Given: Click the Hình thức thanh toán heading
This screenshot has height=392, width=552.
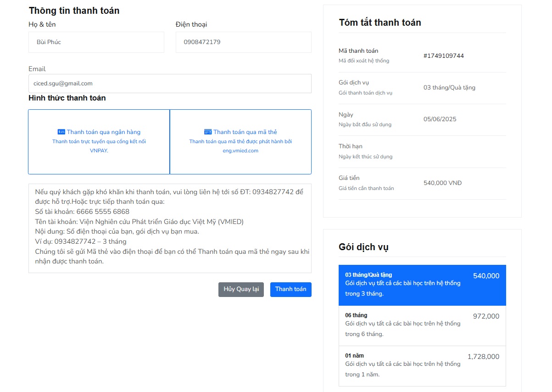Looking at the screenshot, I should (67, 98).
